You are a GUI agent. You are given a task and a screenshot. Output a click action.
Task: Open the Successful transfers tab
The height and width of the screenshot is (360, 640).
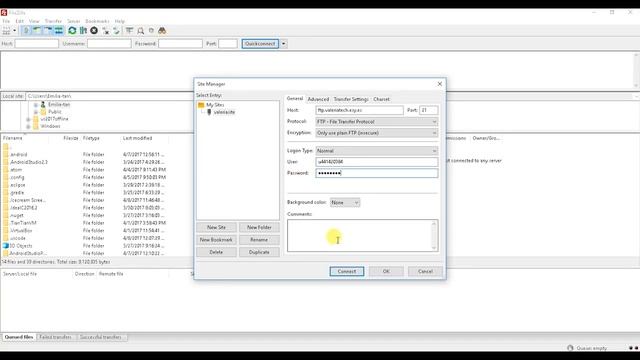[101, 337]
